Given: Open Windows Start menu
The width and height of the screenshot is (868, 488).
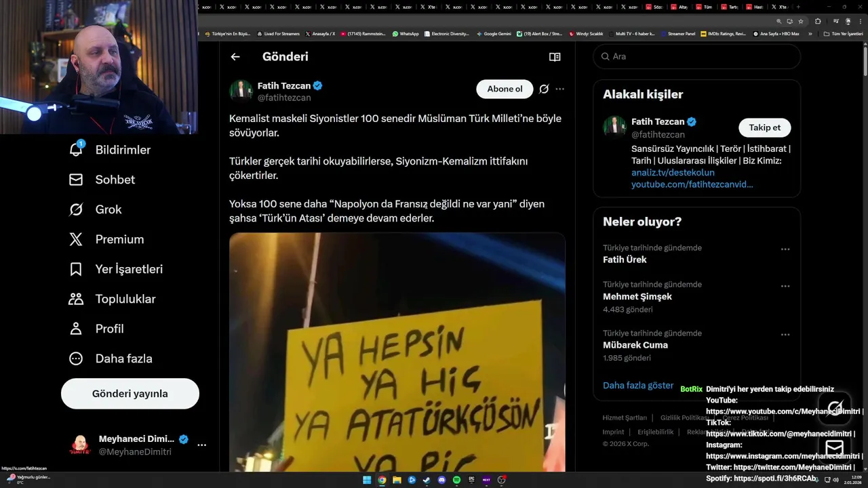Looking at the screenshot, I should coord(367,480).
